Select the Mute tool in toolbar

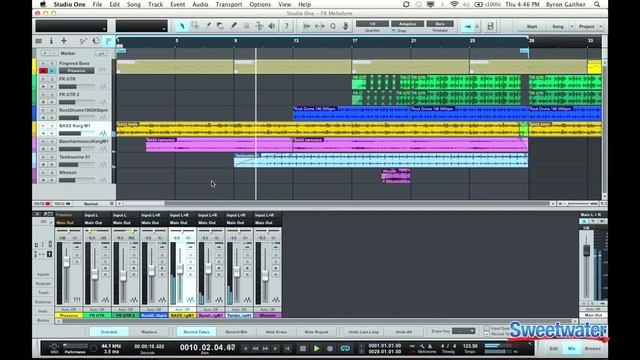point(247,26)
